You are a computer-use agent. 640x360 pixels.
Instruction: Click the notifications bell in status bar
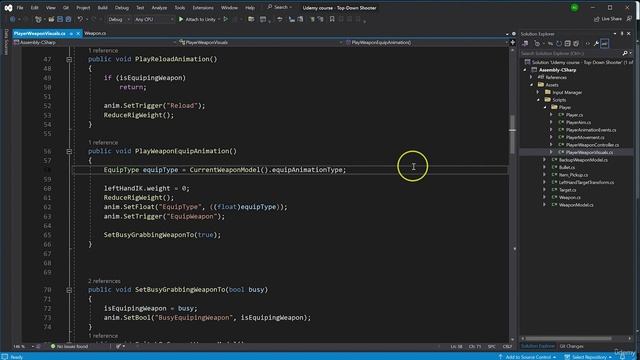tap(622, 357)
